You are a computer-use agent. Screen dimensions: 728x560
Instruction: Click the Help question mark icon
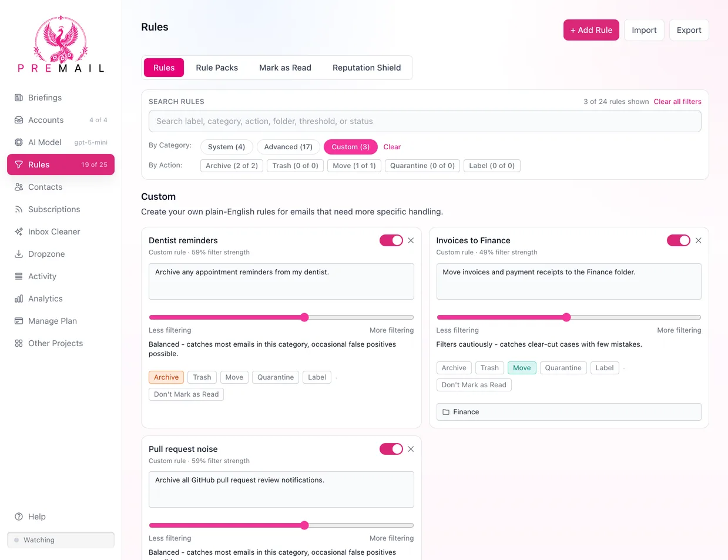[x=19, y=517]
